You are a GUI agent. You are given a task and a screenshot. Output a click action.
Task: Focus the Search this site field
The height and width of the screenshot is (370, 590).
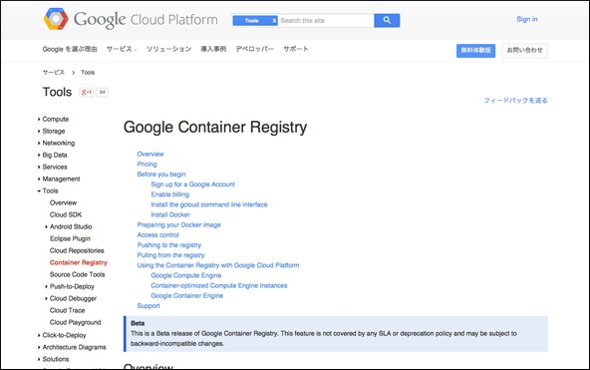click(x=326, y=20)
